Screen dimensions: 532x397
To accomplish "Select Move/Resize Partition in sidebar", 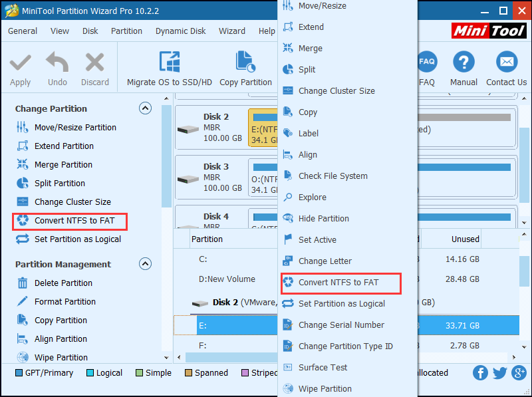I will [66, 127].
